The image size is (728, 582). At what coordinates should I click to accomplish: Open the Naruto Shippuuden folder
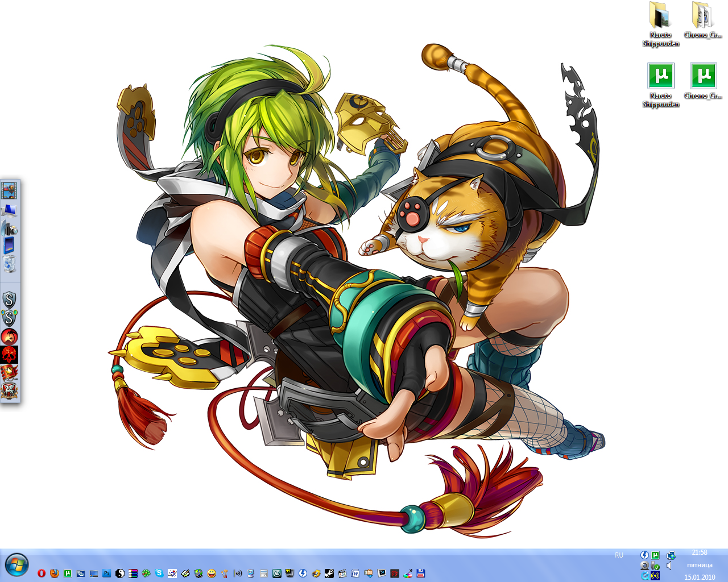[661, 24]
